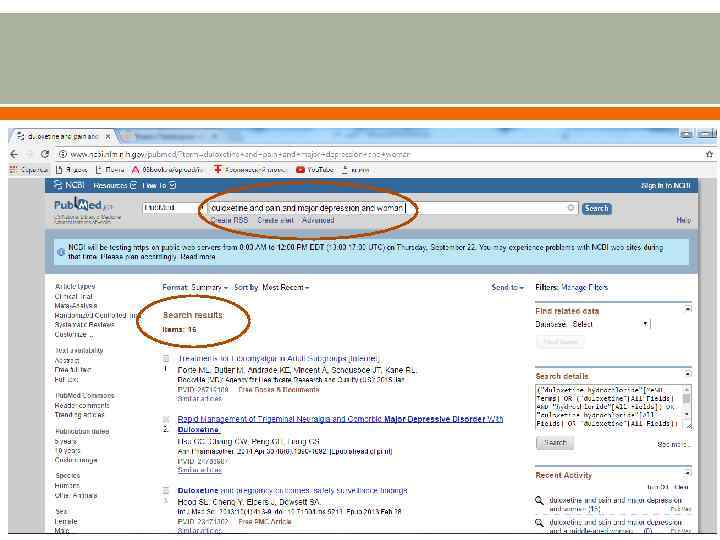Open Sort by Most Recent dropdown
The image size is (720, 540).
pyautogui.click(x=271, y=287)
